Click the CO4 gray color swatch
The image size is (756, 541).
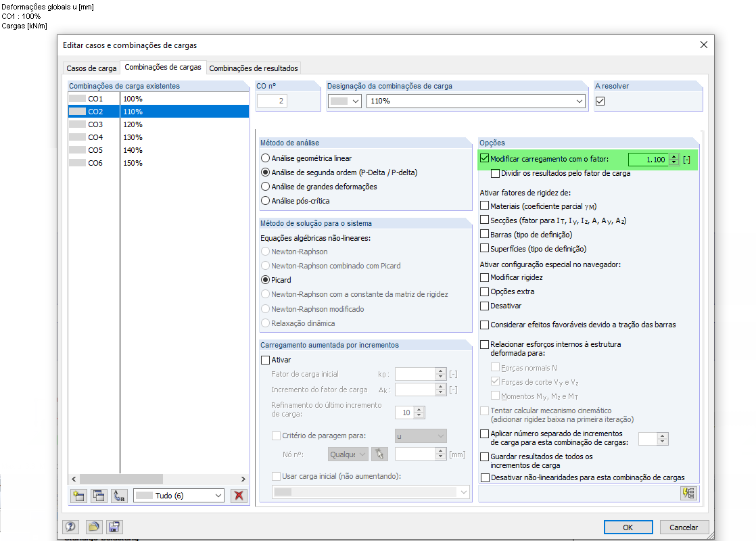point(77,137)
